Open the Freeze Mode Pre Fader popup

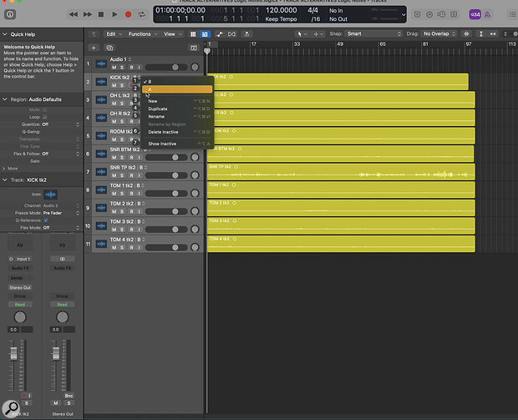click(61, 213)
